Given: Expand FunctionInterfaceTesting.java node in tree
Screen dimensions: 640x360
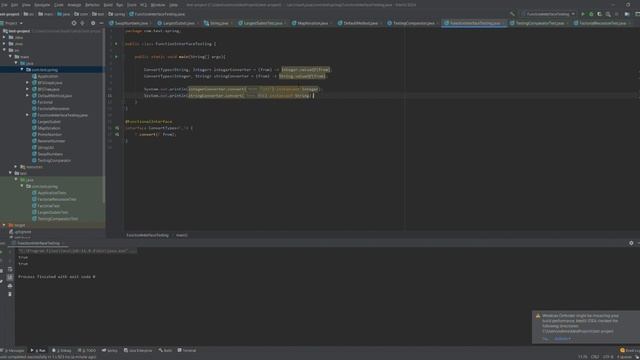Looking at the screenshot, I should click(27, 115).
